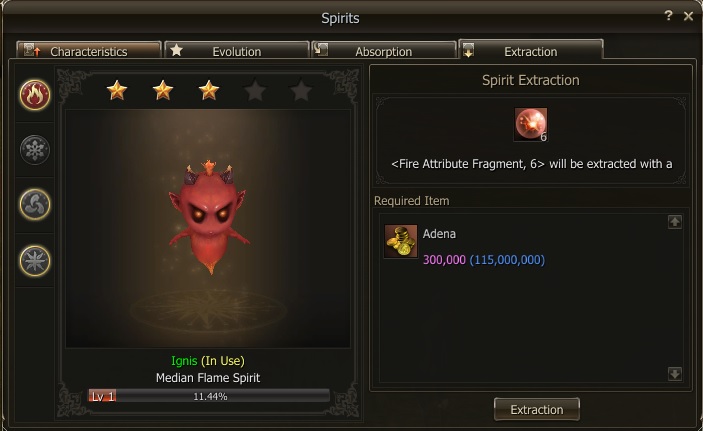The image size is (703, 431).
Task: Select the Fire spirit icon
Action: (x=35, y=95)
